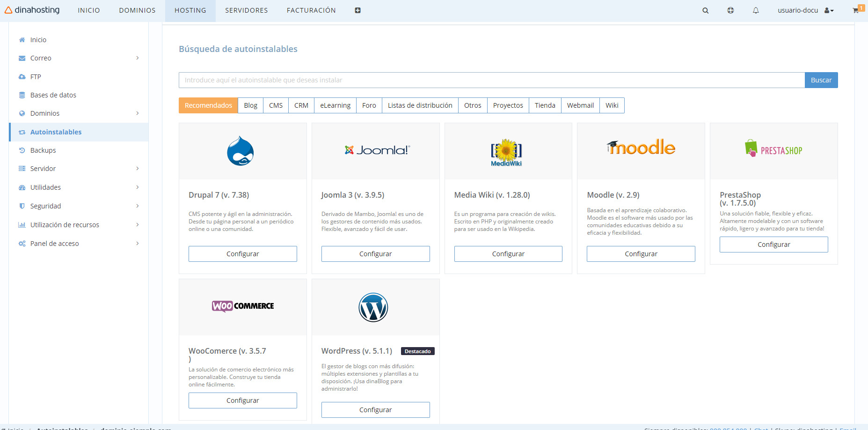
Task: Select the Proyectos category tab
Action: 508,105
